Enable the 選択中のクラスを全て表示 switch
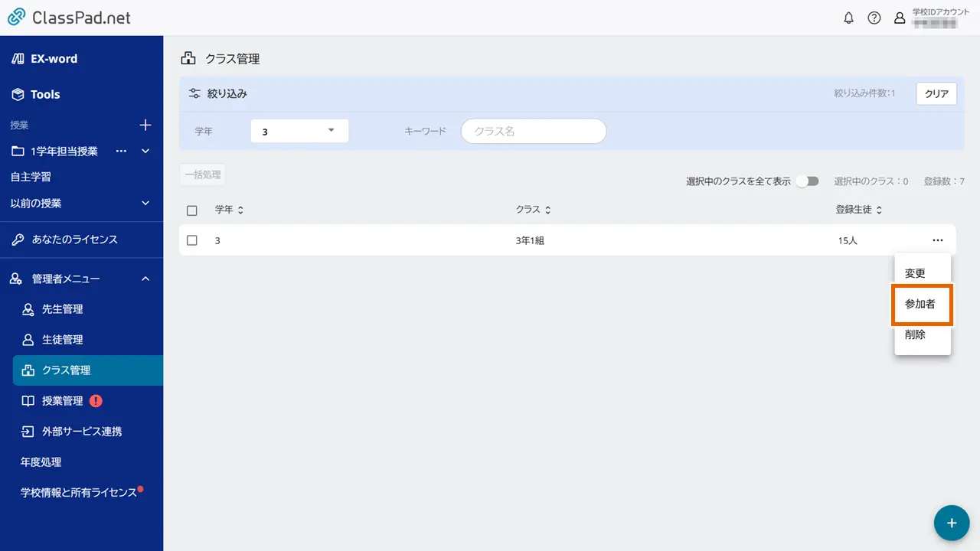This screenshot has height=551, width=980. click(807, 181)
